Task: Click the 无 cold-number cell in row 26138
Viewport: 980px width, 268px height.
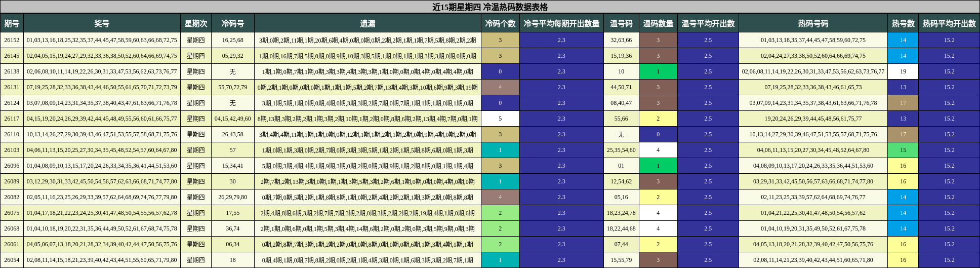Action: [x=233, y=71]
